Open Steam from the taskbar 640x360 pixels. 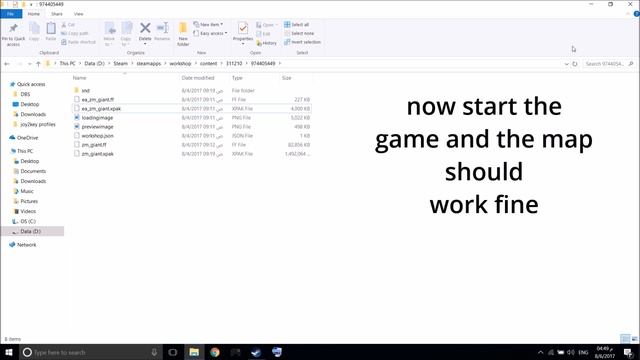point(256,352)
